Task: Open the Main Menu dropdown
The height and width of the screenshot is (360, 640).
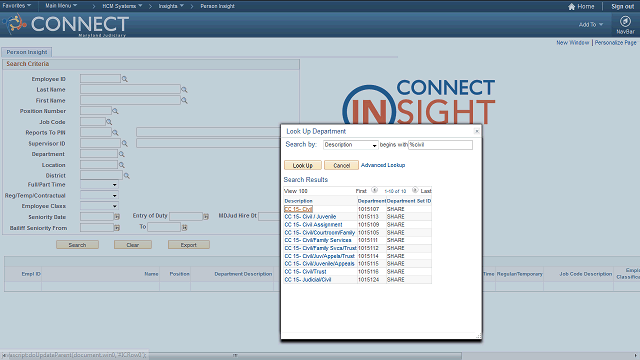Action: point(61,6)
